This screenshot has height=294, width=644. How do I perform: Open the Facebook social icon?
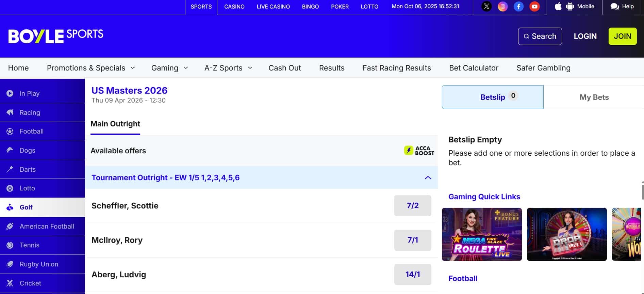click(518, 6)
